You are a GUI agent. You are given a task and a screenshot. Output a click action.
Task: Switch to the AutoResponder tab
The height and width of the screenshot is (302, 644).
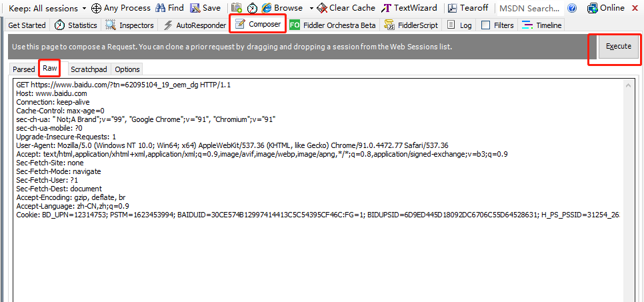point(195,25)
